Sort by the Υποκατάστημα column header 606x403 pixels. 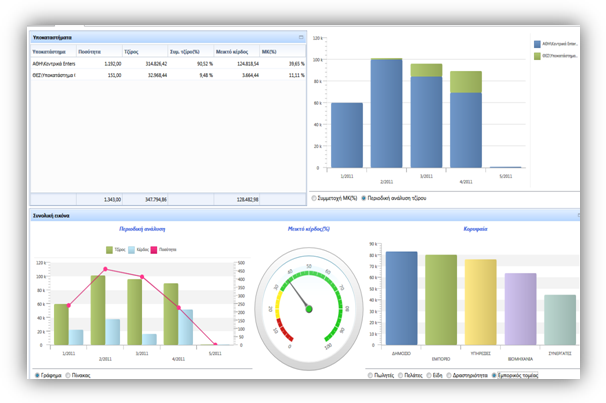53,51
